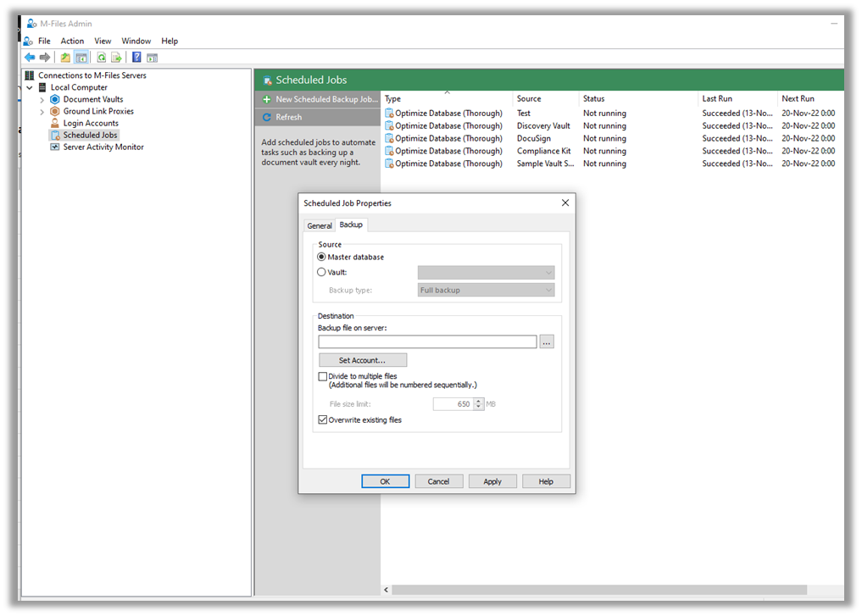Click the job icon in the DocuSign row
Image resolution: width=862 pixels, height=616 pixels.
coord(389,138)
